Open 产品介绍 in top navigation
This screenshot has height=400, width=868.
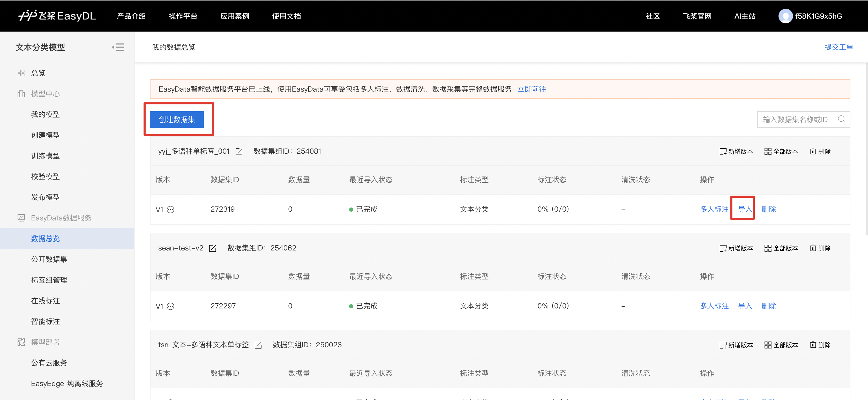pos(131,16)
